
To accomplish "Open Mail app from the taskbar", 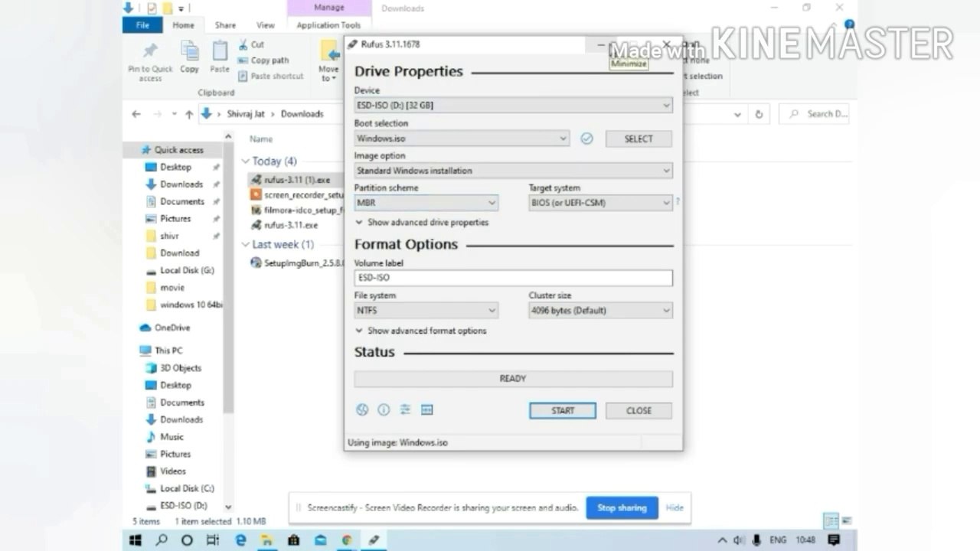I will (x=320, y=540).
